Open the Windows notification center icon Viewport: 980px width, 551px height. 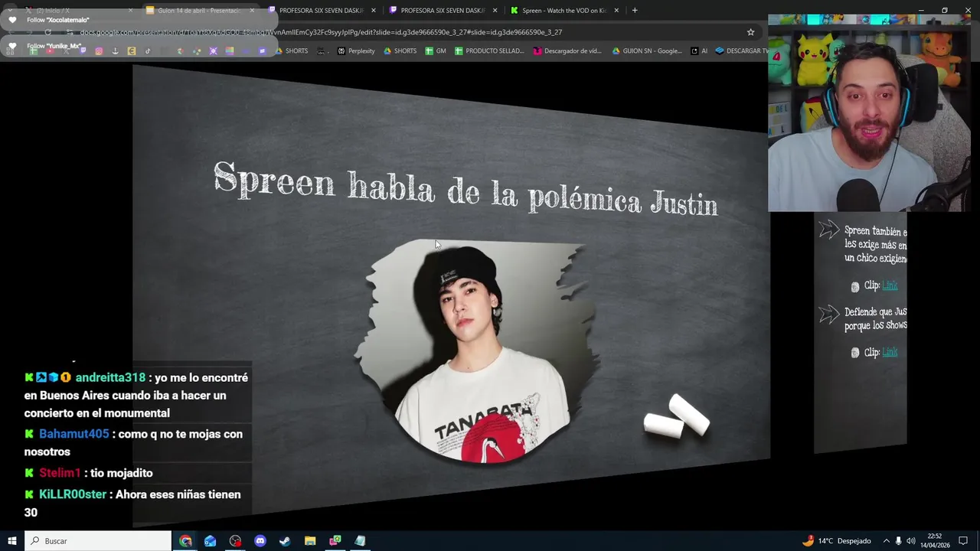(963, 541)
